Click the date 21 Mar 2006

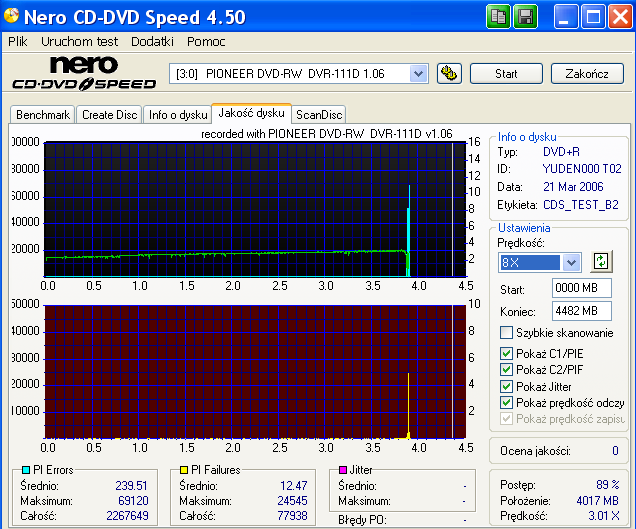(573, 187)
